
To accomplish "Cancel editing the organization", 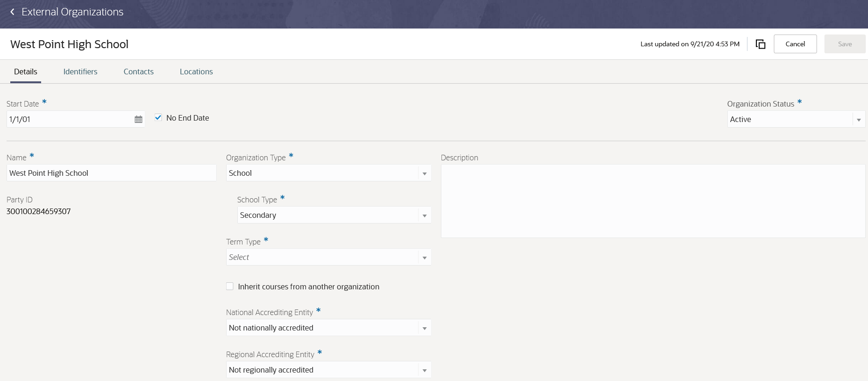I will pyautogui.click(x=795, y=44).
